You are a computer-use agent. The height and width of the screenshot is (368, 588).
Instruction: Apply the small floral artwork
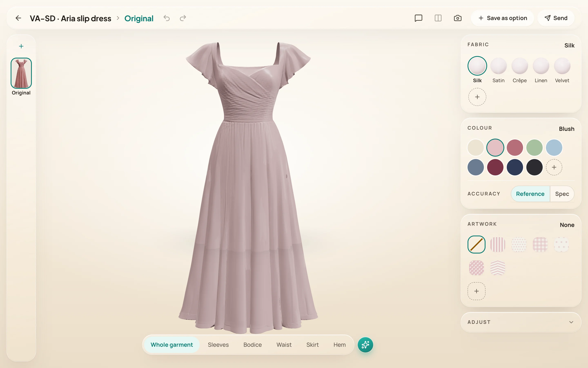pos(561,244)
